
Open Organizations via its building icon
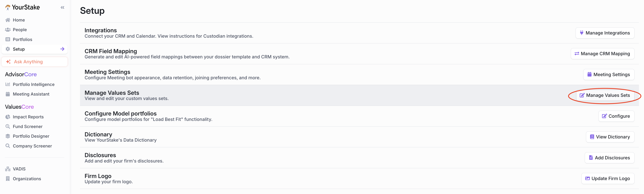(8, 179)
